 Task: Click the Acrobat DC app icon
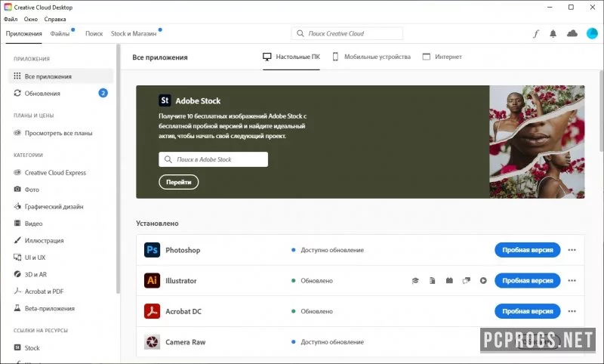tap(152, 311)
